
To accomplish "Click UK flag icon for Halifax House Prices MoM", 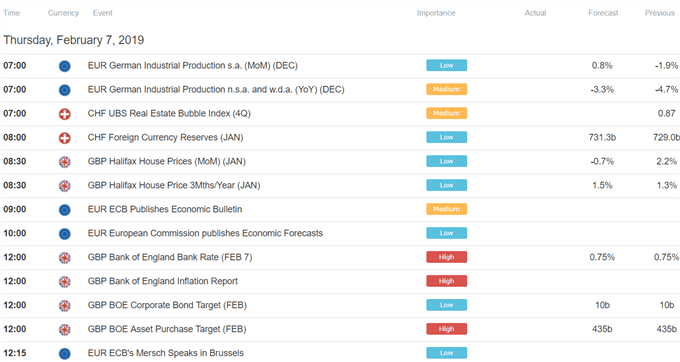I will coord(65,162).
